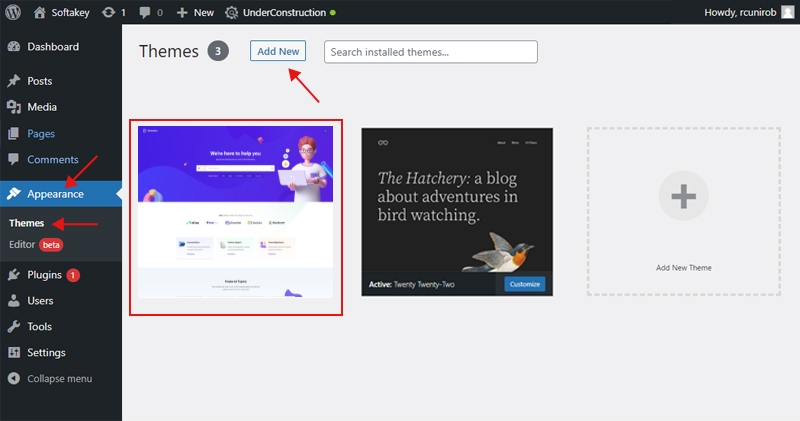Click the Search installed themes field
This screenshot has width=800, height=421.
[430, 52]
